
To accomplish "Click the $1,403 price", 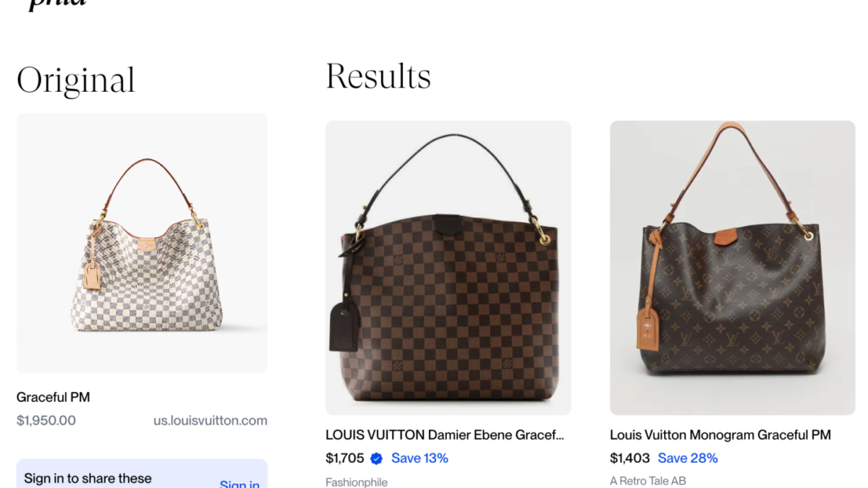I will pos(630,458).
